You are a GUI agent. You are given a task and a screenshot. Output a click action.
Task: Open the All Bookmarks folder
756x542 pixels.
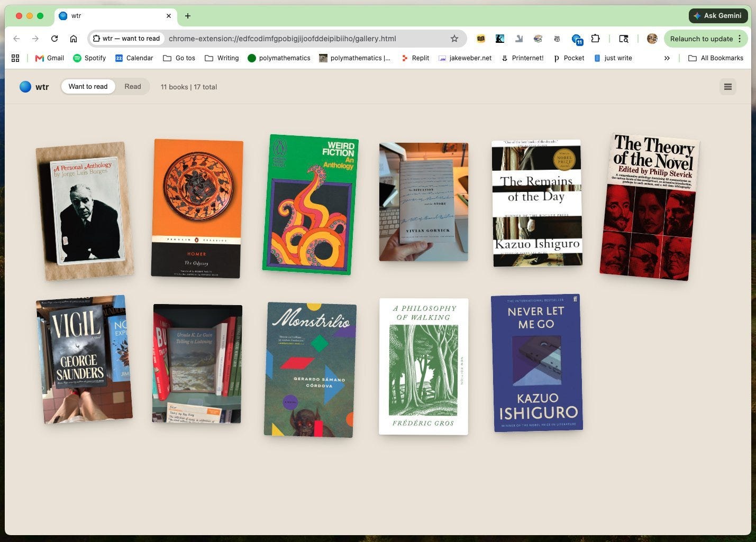pyautogui.click(x=716, y=58)
